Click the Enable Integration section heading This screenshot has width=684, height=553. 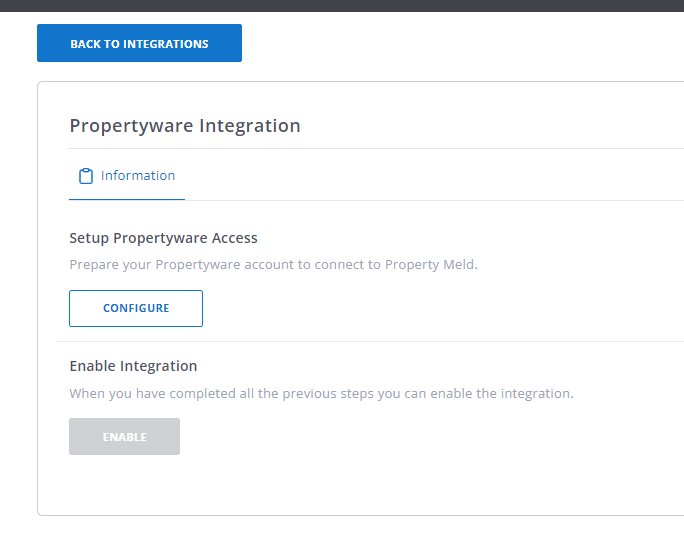(x=133, y=366)
